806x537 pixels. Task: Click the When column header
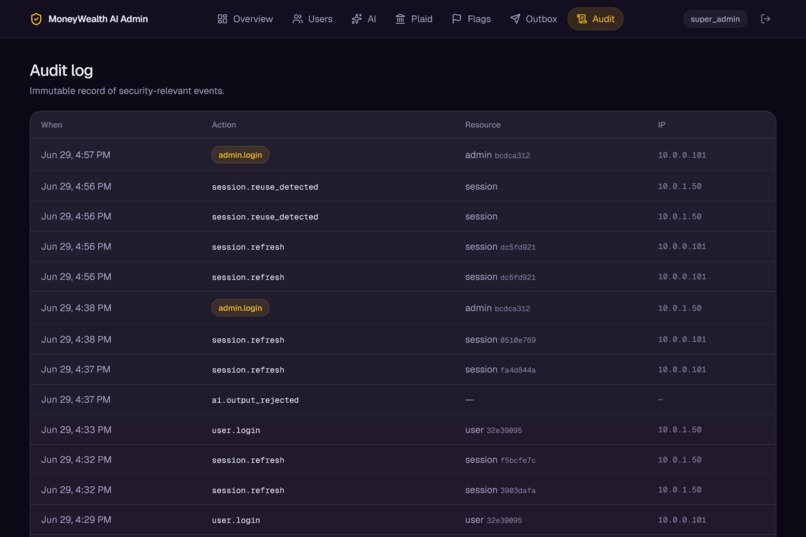(x=51, y=125)
